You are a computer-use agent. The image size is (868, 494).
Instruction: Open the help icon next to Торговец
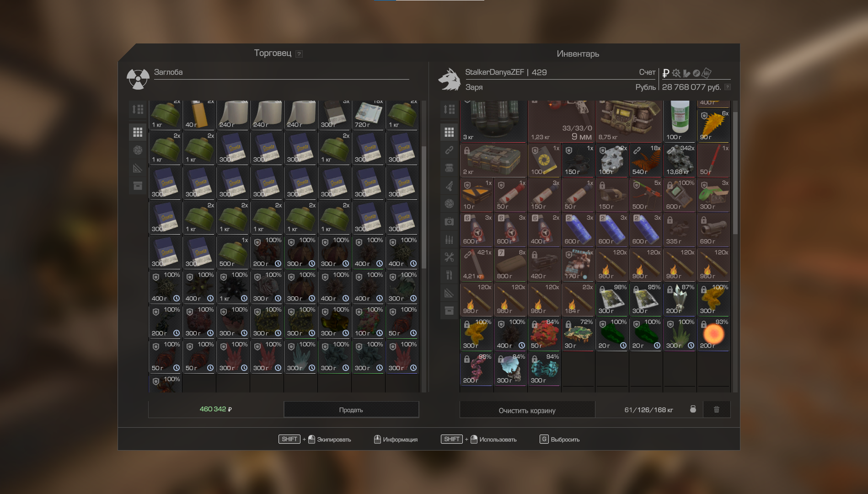coord(299,54)
